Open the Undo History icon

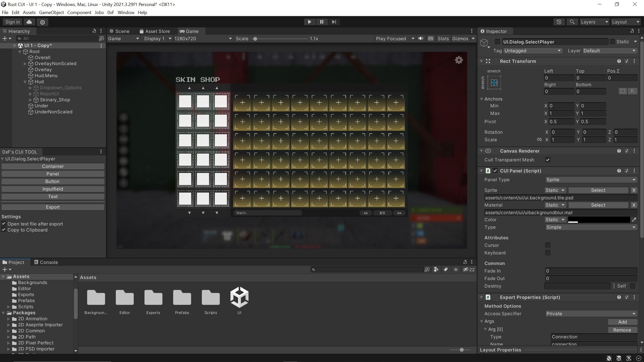point(559,22)
